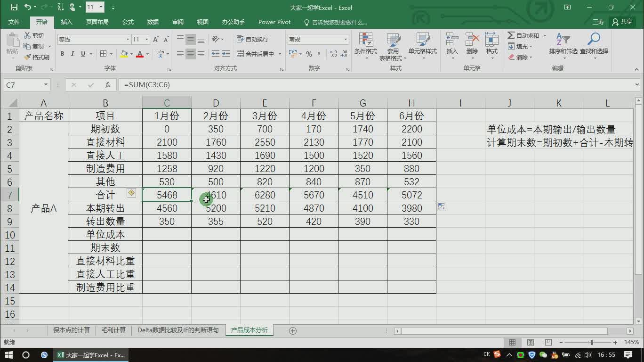Toggle Underline formatting
Viewport: 644px width, 362px height.
click(83, 54)
